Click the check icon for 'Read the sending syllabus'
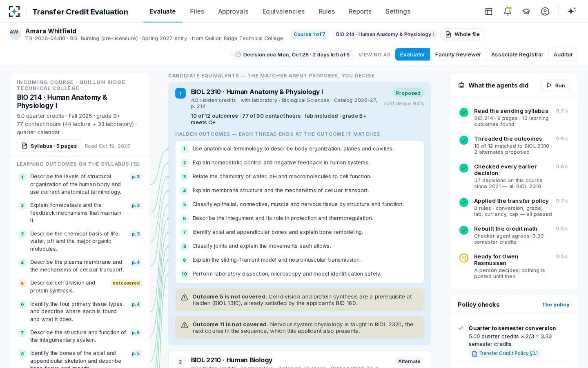 (x=464, y=112)
